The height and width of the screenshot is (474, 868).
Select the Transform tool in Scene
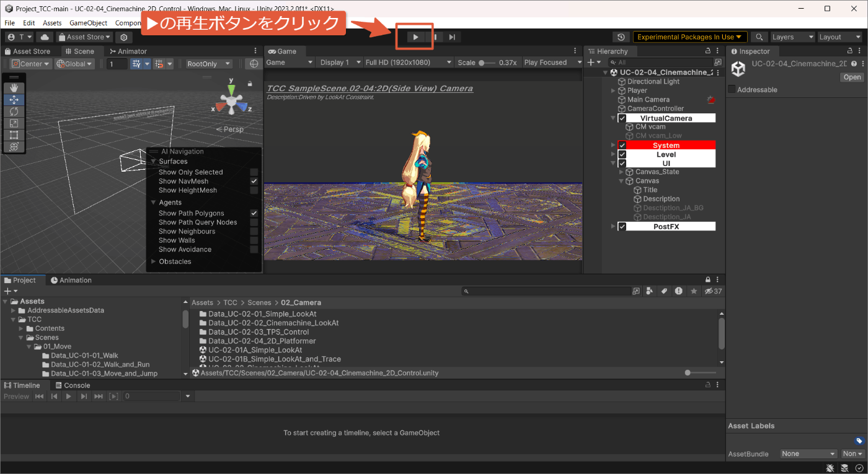[14, 147]
